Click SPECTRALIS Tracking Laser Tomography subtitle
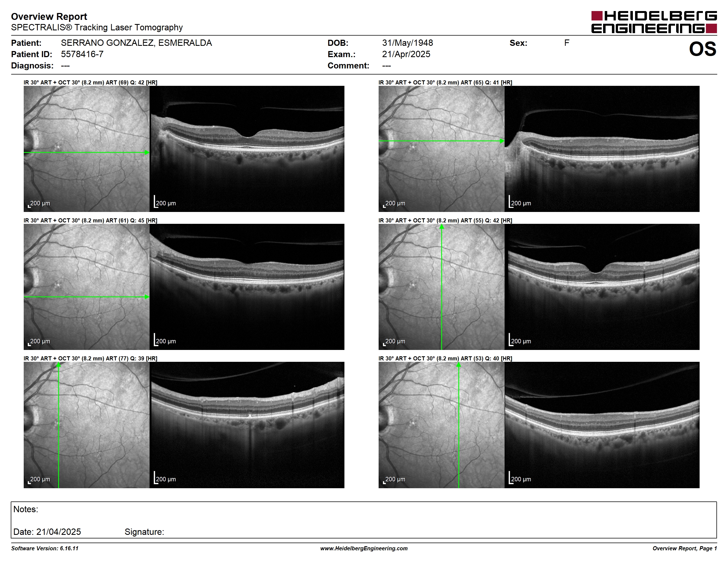This screenshot has width=728, height=563. click(x=97, y=27)
